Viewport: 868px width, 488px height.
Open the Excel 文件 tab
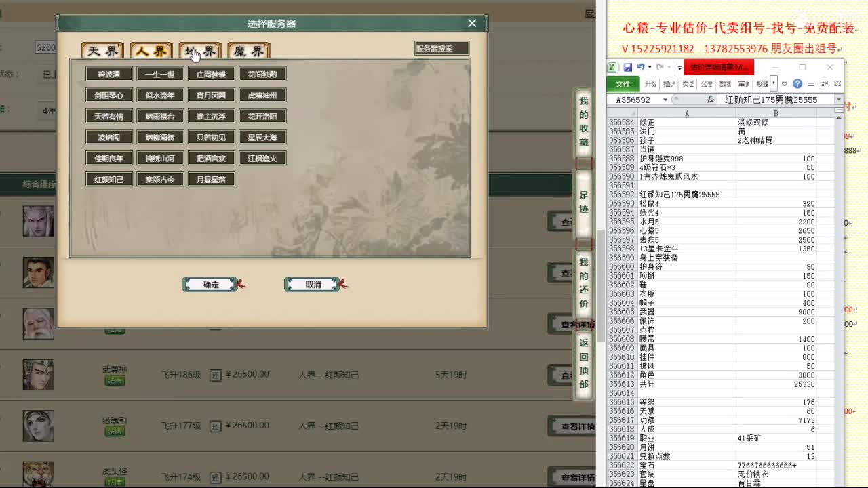point(623,84)
